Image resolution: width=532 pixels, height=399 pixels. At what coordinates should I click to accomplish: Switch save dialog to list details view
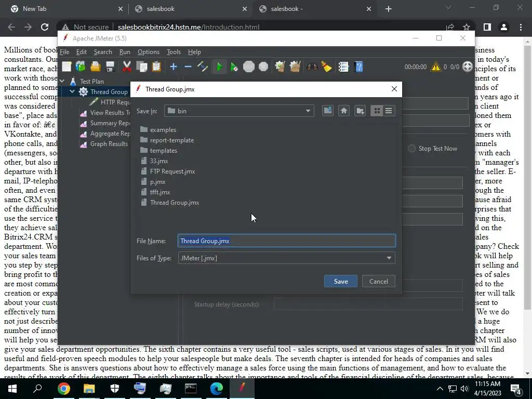coord(389,111)
